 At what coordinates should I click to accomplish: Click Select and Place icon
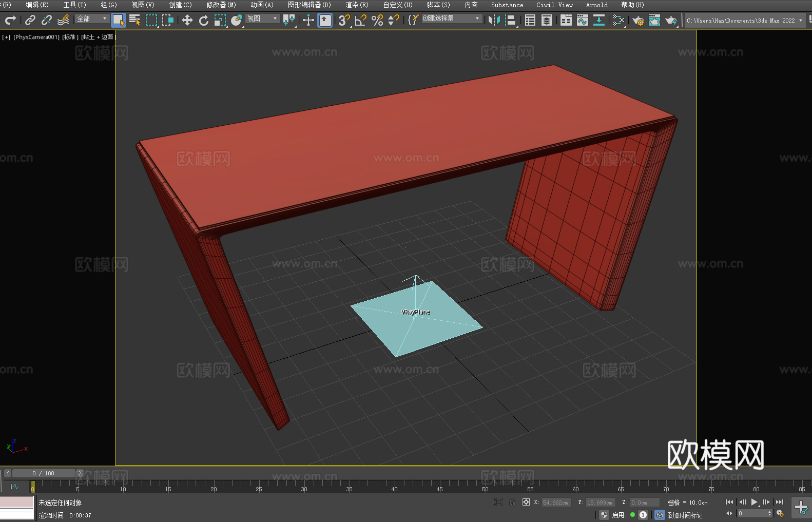coord(237,20)
